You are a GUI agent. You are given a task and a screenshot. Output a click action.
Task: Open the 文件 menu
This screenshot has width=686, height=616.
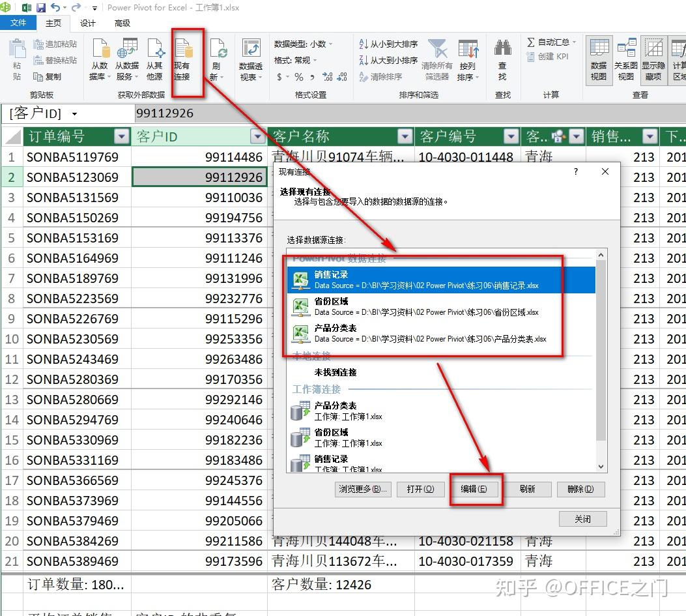[18, 23]
